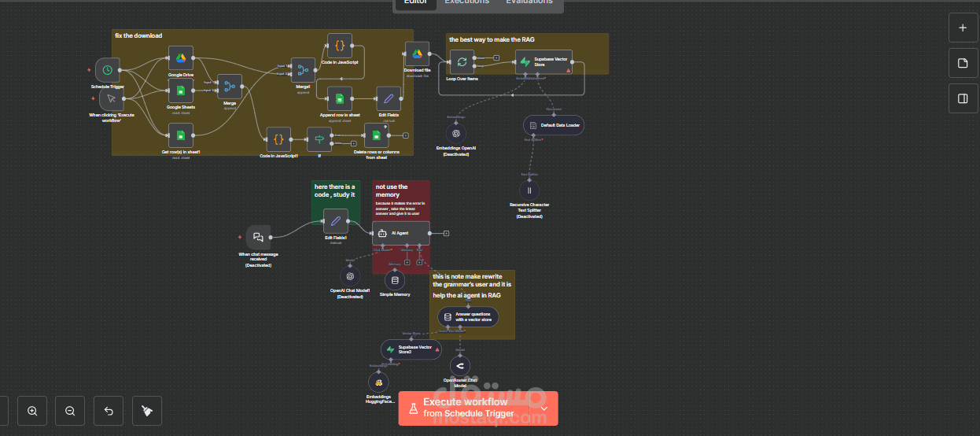Open 'Answer questions with a vector store' node
This screenshot has height=436, width=980.
pos(468,317)
